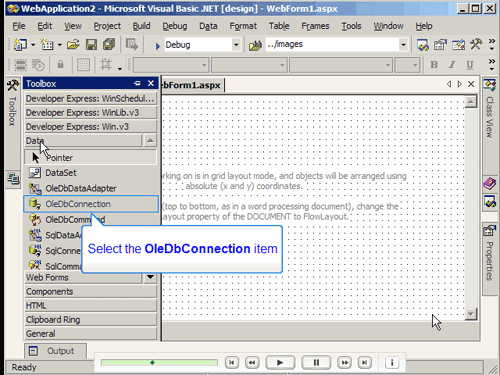Open the Data menu
This screenshot has height=375, width=500.
pyautogui.click(x=208, y=26)
